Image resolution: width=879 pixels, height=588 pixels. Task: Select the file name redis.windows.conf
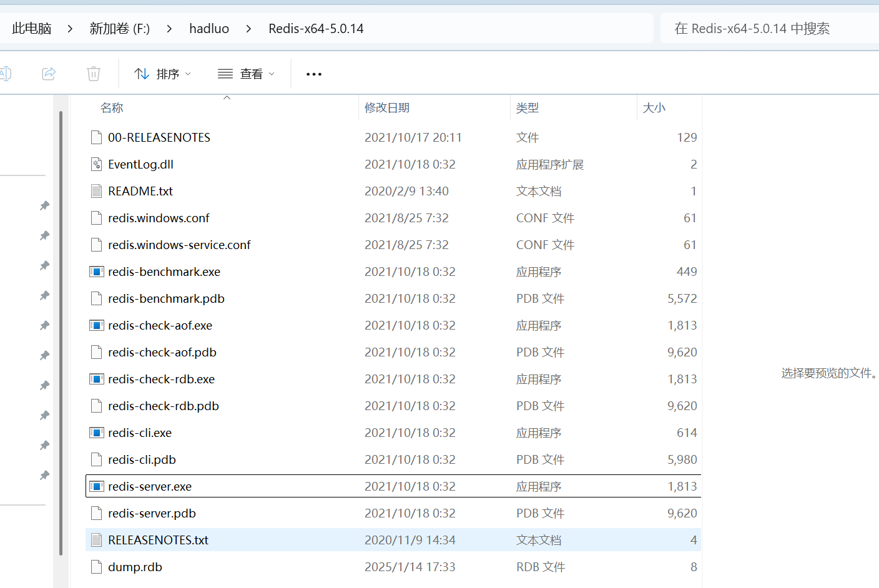pyautogui.click(x=159, y=218)
